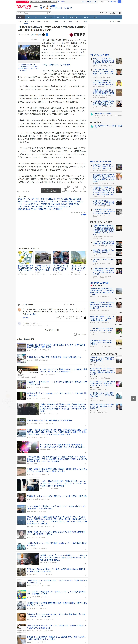
Task: Dismiss 離婚扱う弁護士 recommended card with x
Action: pyautogui.click(x=33, y=274)
